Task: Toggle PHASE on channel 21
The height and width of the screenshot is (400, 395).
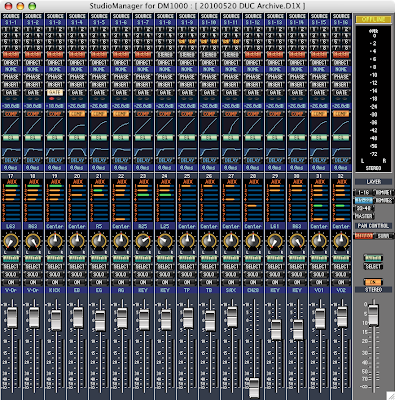Action: 99,77
